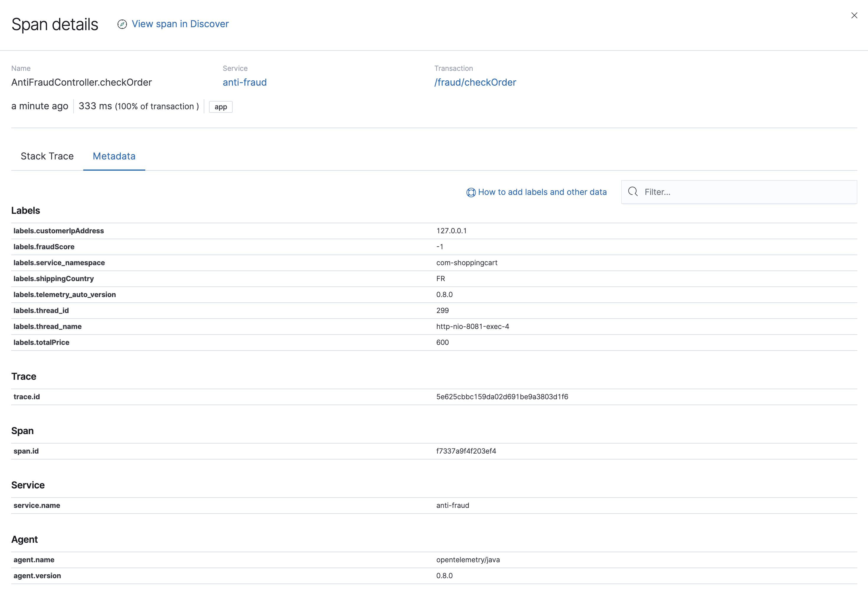
Task: Click labels.thread_id key
Action: click(41, 311)
